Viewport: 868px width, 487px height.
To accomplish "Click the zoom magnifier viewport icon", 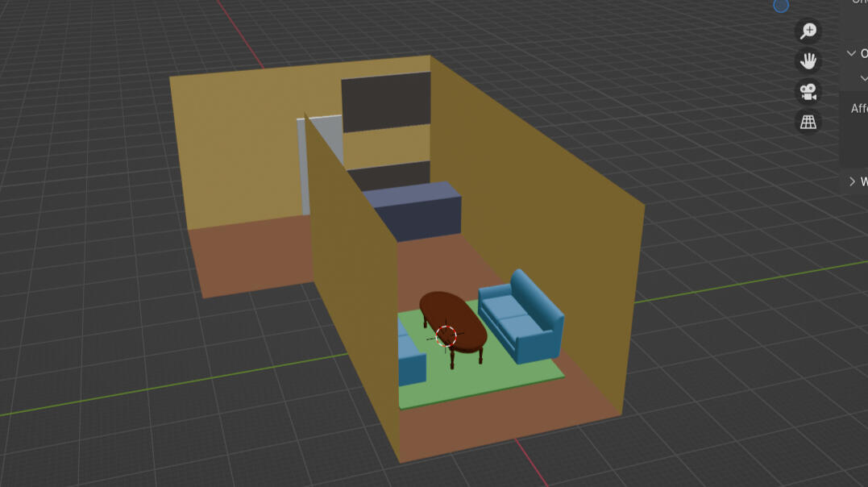I will [807, 31].
